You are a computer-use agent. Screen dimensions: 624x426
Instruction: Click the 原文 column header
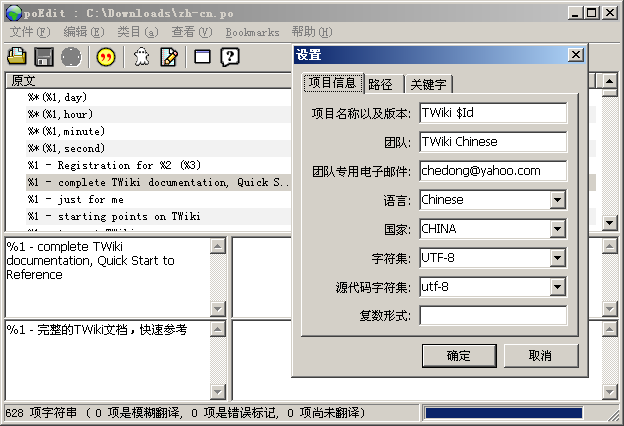point(149,81)
